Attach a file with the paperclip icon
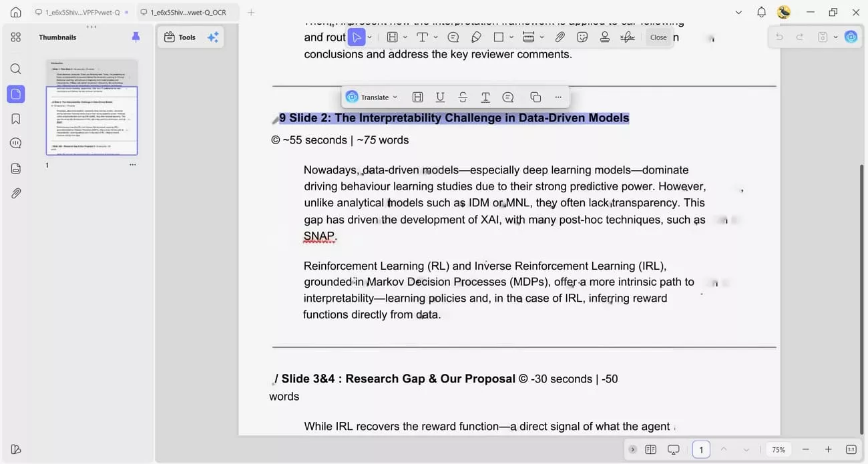Screen dimensions: 868x464 point(560,37)
